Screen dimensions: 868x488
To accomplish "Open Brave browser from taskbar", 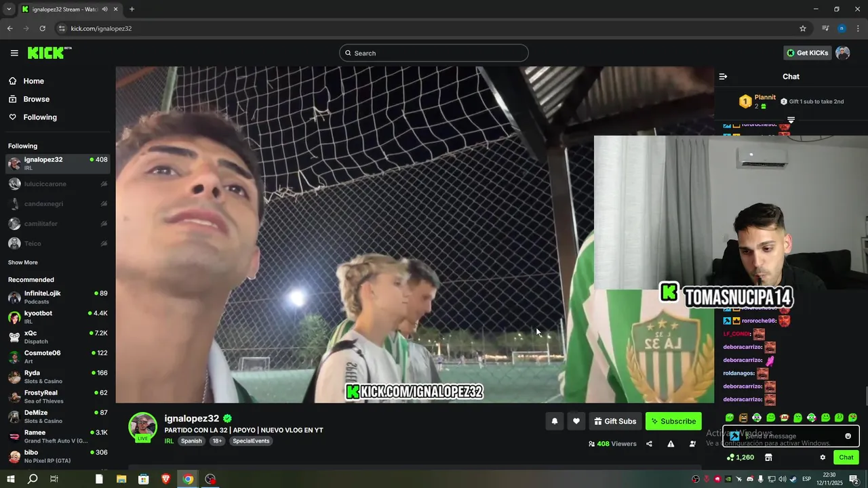I will [166, 479].
